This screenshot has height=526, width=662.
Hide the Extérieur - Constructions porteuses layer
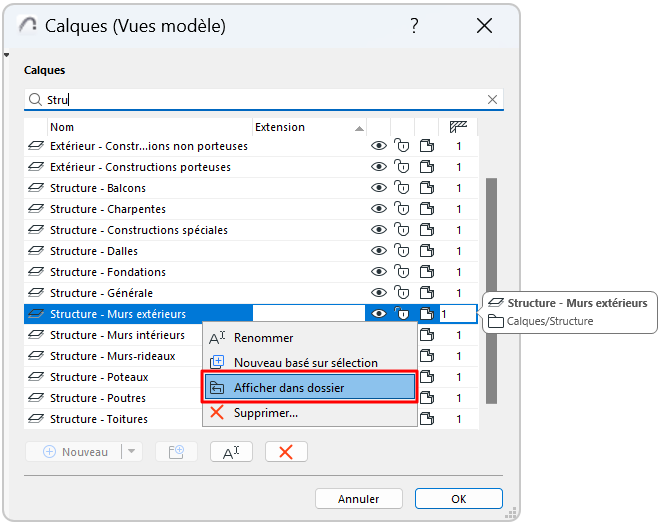[379, 167]
